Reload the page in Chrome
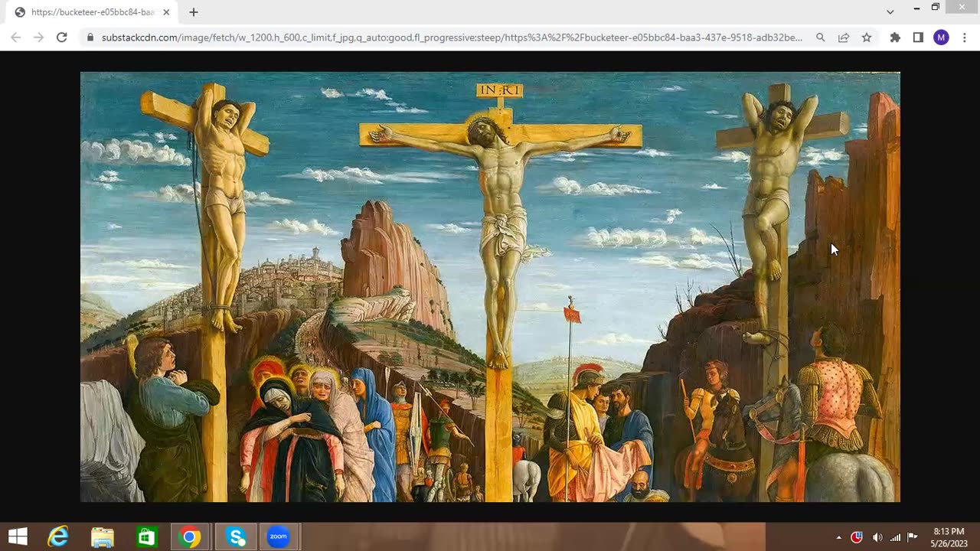Viewport: 980px width, 551px height. point(62,37)
